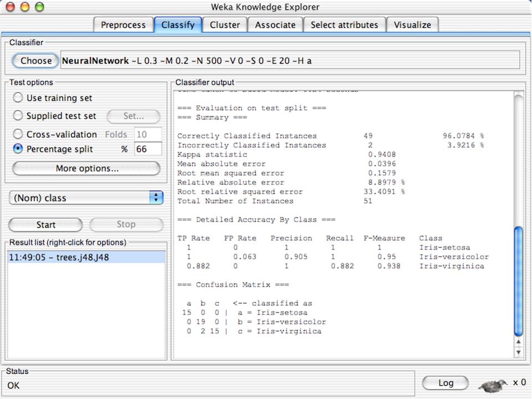This screenshot has height=399, width=532.
Task: Click the scrollbar down arrow
Action: click(x=518, y=352)
